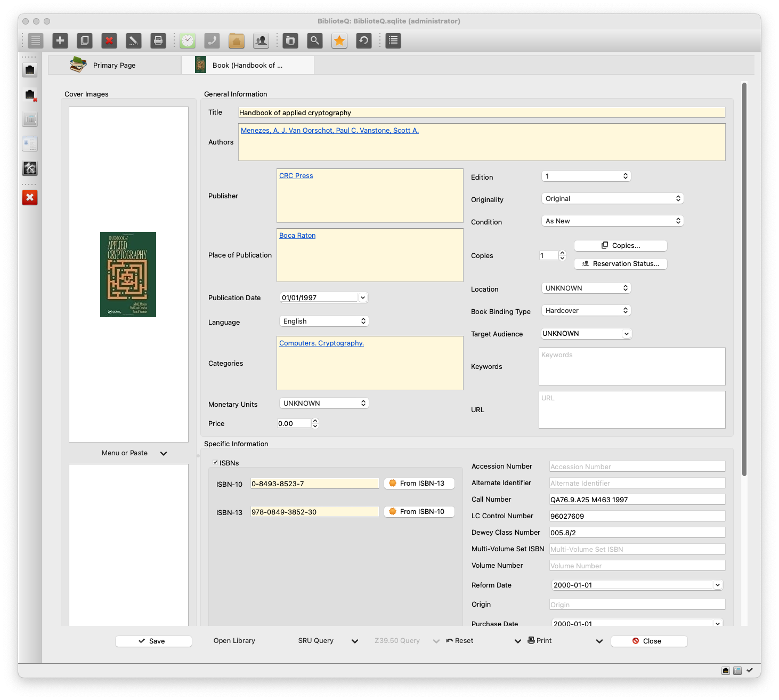Click the Call Number field
This screenshot has height=700, width=779.
coord(637,500)
